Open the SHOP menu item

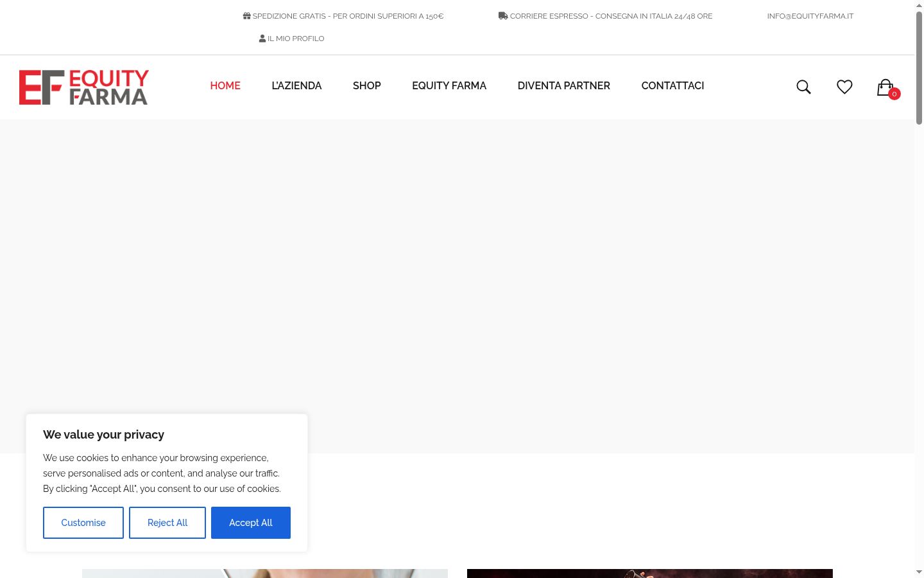pyautogui.click(x=367, y=86)
